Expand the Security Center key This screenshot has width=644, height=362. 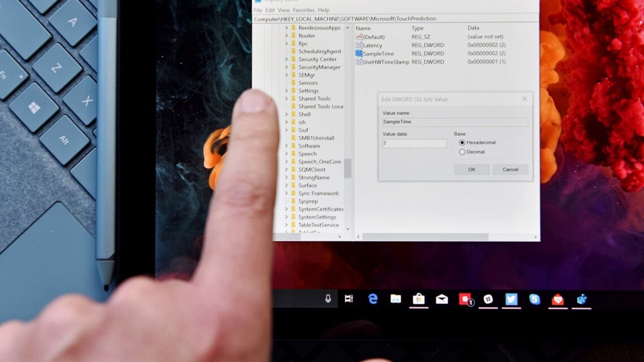click(x=286, y=59)
